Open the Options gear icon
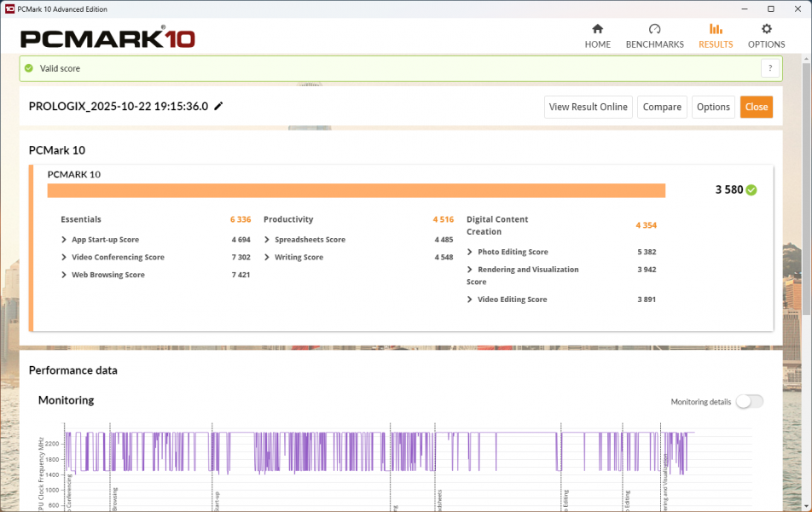The width and height of the screenshot is (812, 512). coord(766,29)
